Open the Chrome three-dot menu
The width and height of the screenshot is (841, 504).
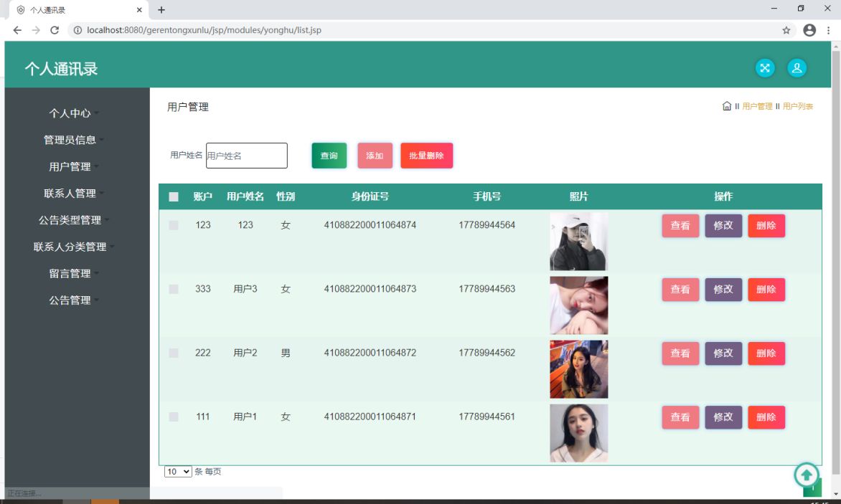pyautogui.click(x=828, y=31)
